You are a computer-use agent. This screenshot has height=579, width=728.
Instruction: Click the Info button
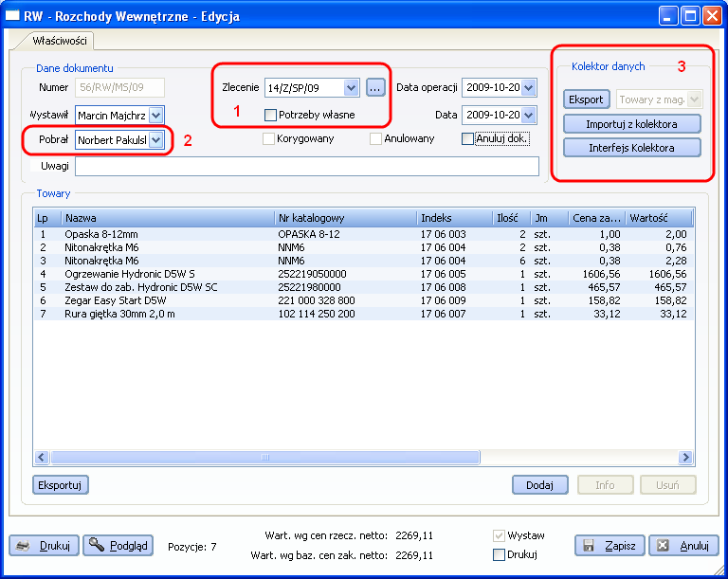(605, 485)
